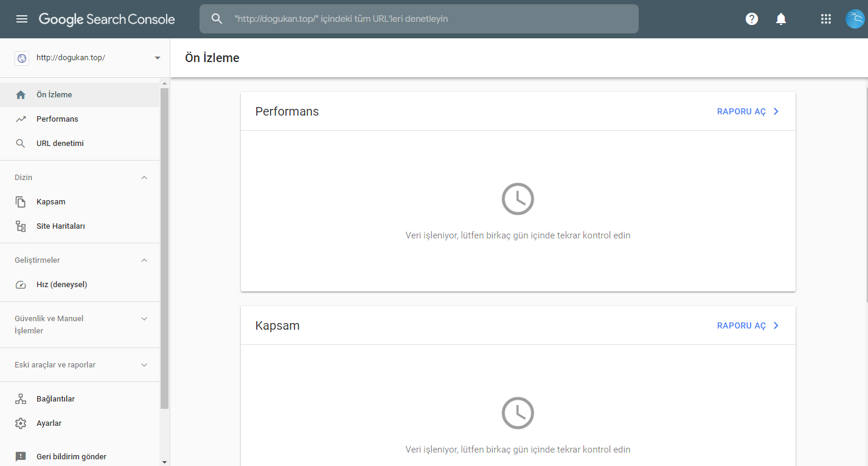Click the Ön İzleme home icon
Viewport: 868px width, 466px height.
(x=21, y=95)
